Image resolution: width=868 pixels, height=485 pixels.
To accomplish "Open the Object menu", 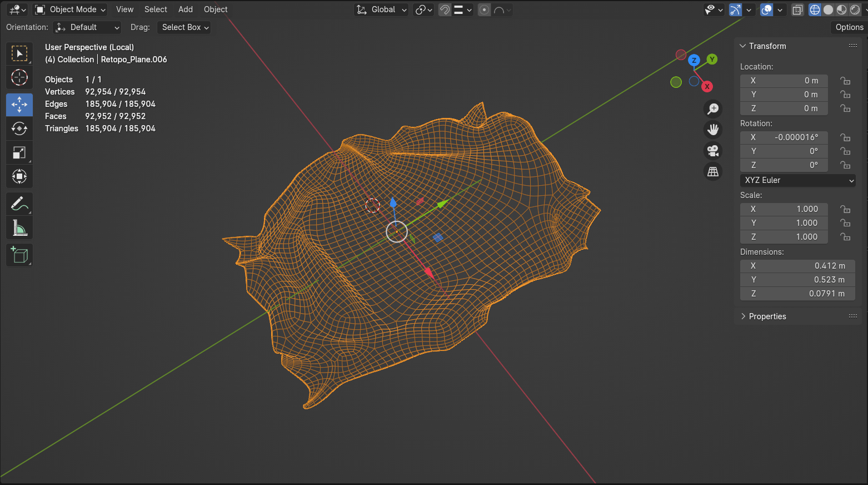I will 216,9.
